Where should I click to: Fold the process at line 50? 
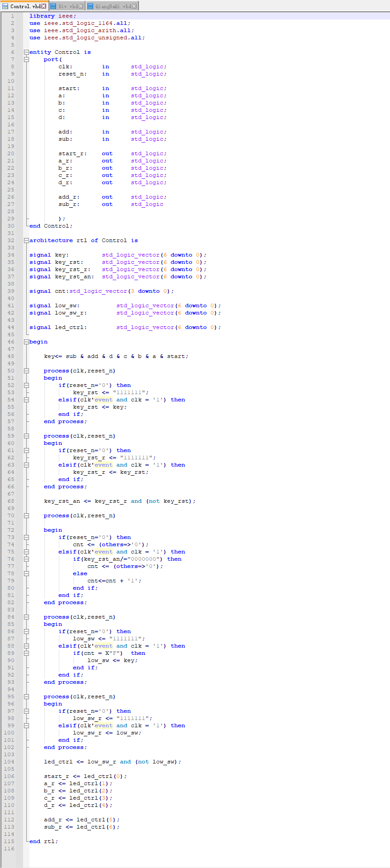click(x=26, y=371)
